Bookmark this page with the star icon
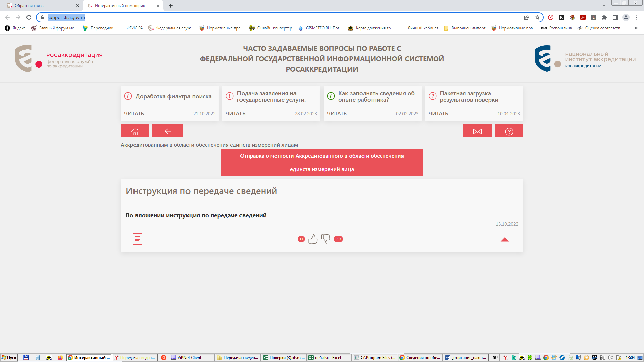644x362 pixels. tap(537, 17)
